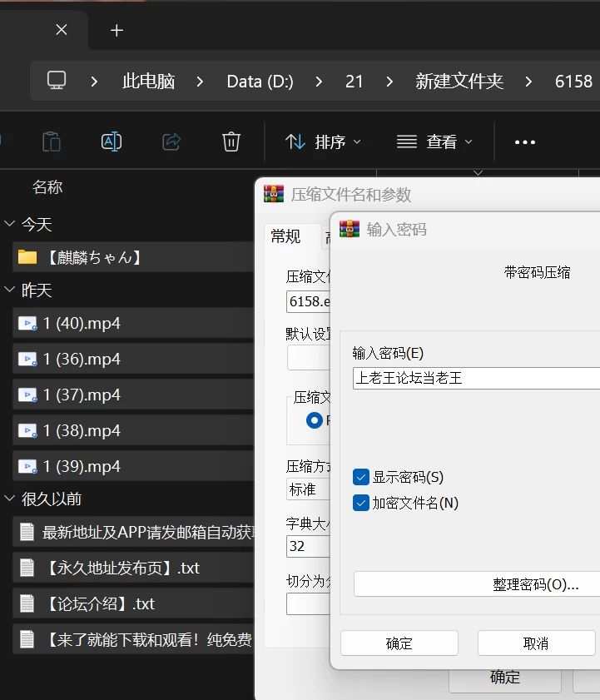Expand chevron after 此电脑

pyautogui.click(x=200, y=82)
